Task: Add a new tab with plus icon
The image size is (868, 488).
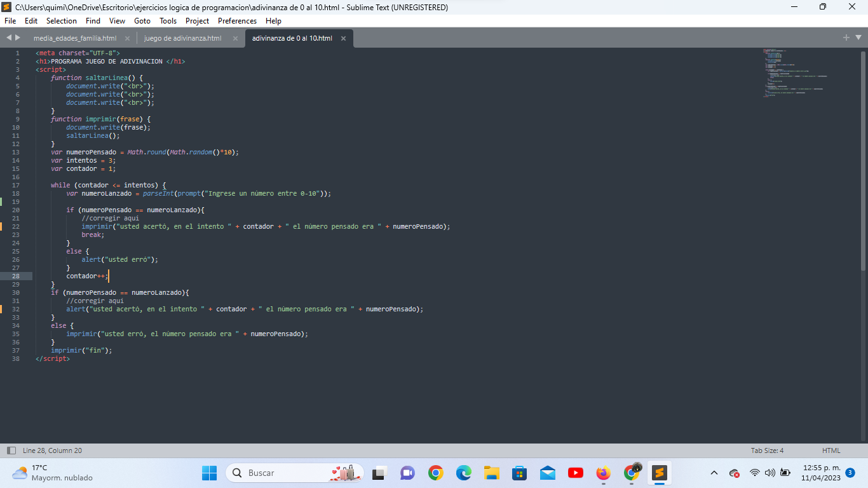Action: pyautogui.click(x=846, y=37)
